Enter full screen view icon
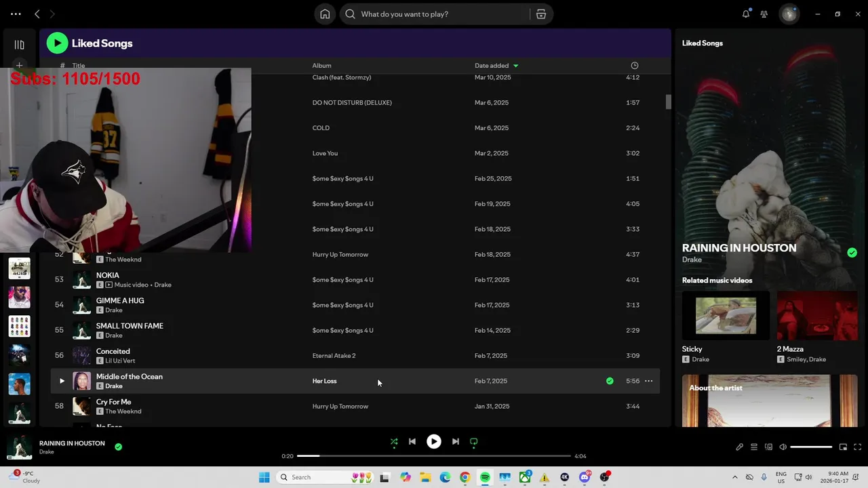Screen dimensions: 868x488 coord(857,447)
